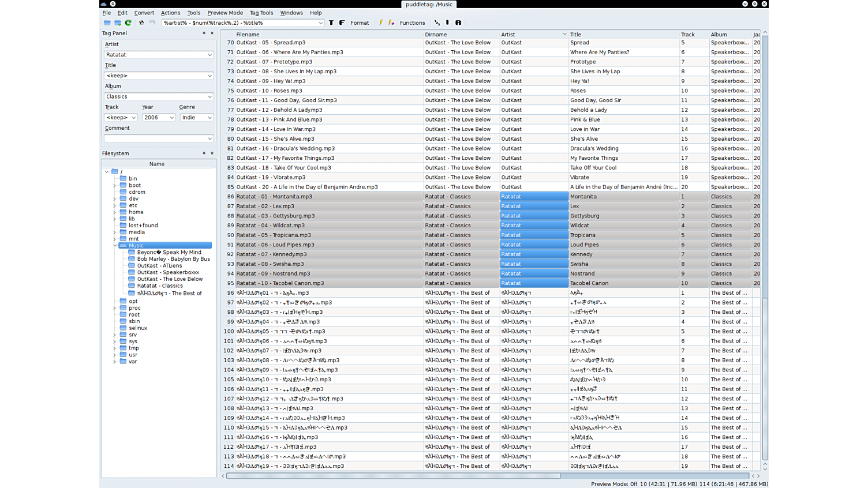
Task: Click the green reload/refresh icon
Action: (x=128, y=23)
